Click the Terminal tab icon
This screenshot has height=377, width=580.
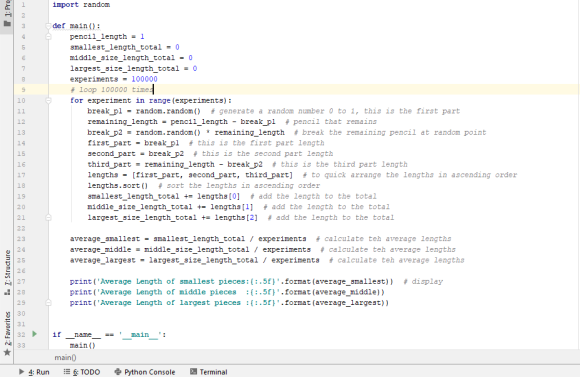click(193, 371)
